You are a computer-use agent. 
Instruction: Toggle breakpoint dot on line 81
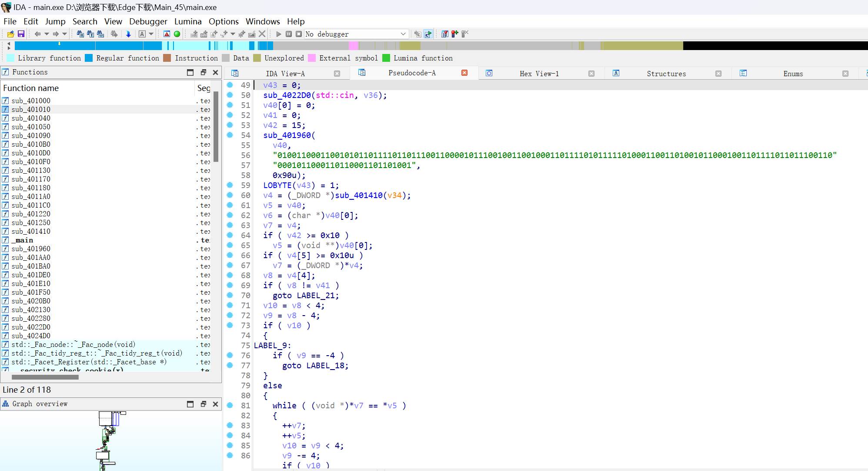(x=230, y=405)
